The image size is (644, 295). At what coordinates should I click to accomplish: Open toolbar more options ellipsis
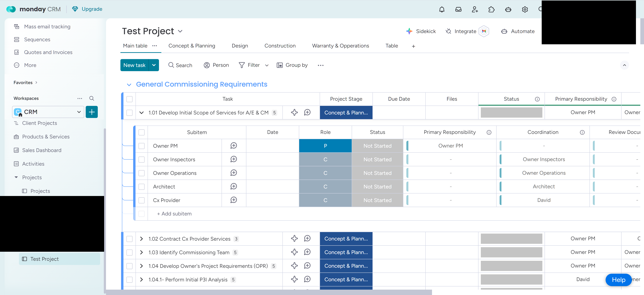320,65
